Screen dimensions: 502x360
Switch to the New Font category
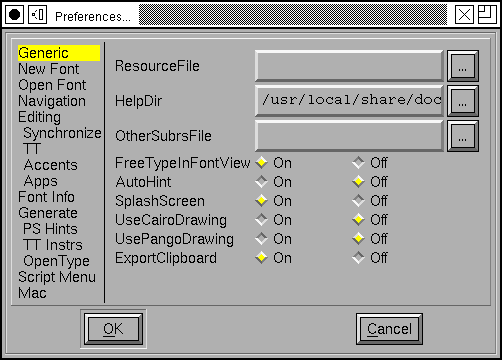pyautogui.click(x=49, y=69)
